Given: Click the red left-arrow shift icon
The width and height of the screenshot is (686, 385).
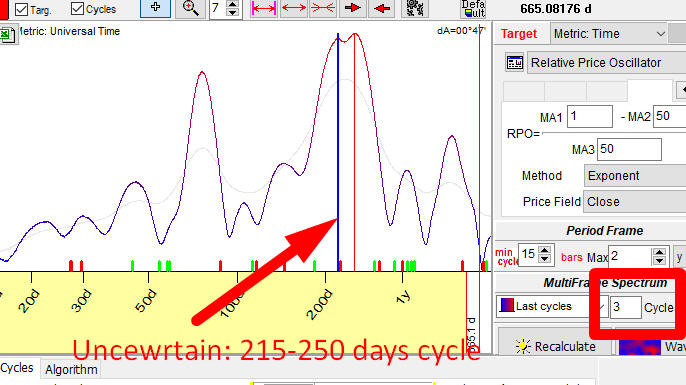Looking at the screenshot, I should [382, 8].
